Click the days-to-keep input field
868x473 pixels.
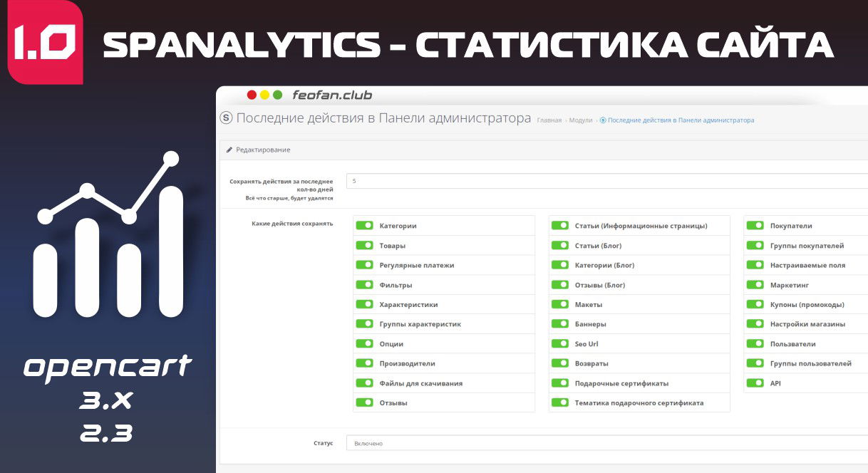tap(606, 181)
